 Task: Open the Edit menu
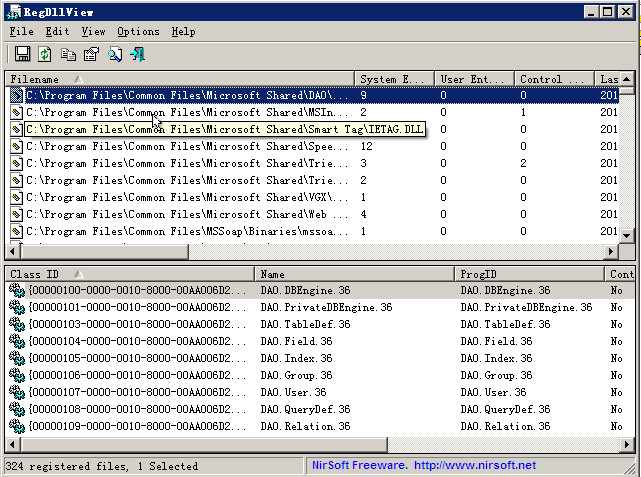click(57, 31)
